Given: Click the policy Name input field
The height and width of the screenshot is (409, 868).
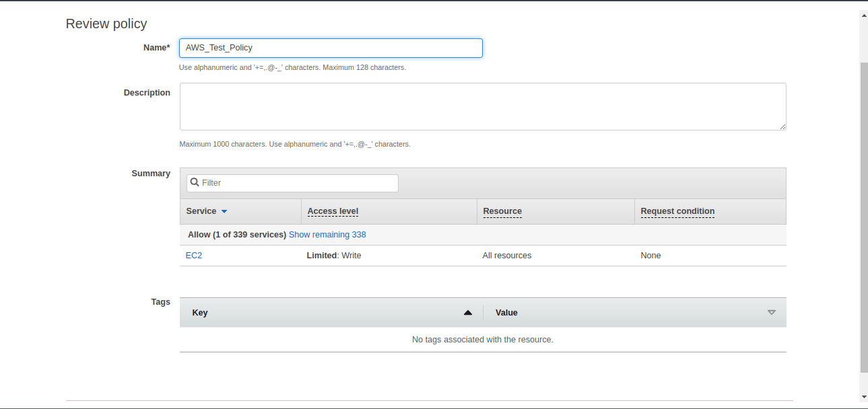Looking at the screenshot, I should [331, 48].
